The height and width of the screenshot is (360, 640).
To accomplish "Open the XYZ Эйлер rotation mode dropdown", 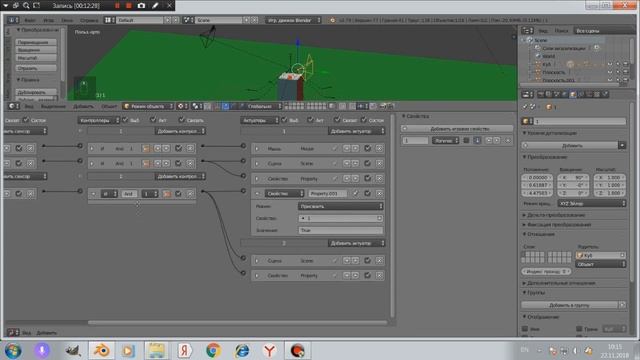I will 591,203.
